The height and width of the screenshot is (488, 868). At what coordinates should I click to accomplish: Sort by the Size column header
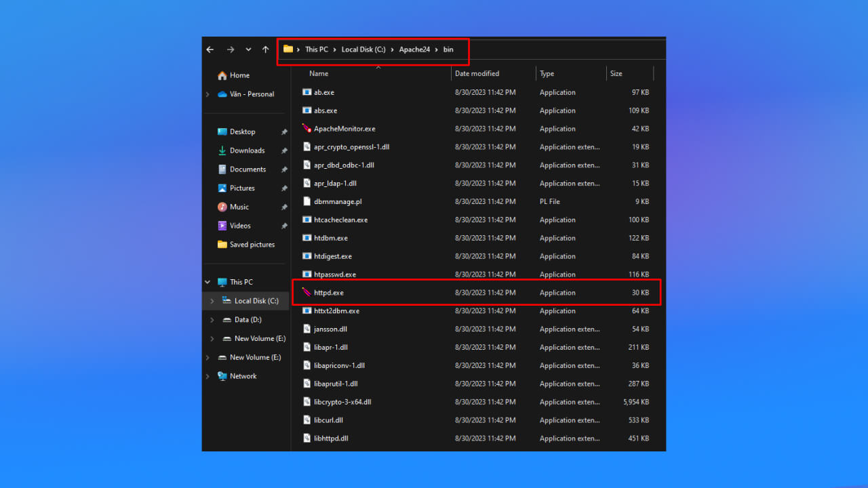(x=616, y=73)
